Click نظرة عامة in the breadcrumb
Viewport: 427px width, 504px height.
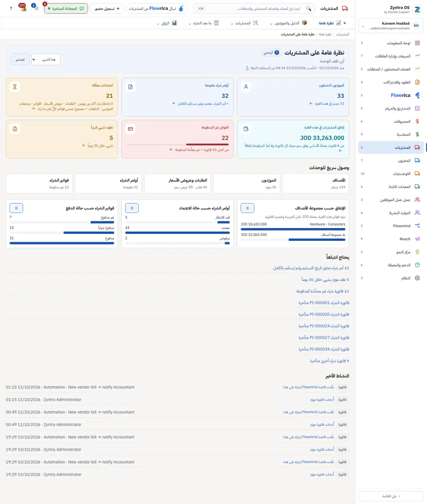pos(325,34)
